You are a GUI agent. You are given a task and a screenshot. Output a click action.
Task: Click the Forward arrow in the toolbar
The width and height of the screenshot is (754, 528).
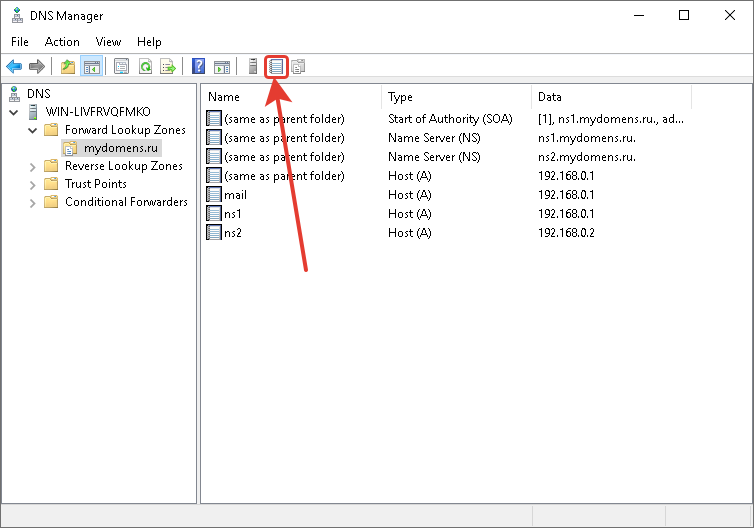37,66
